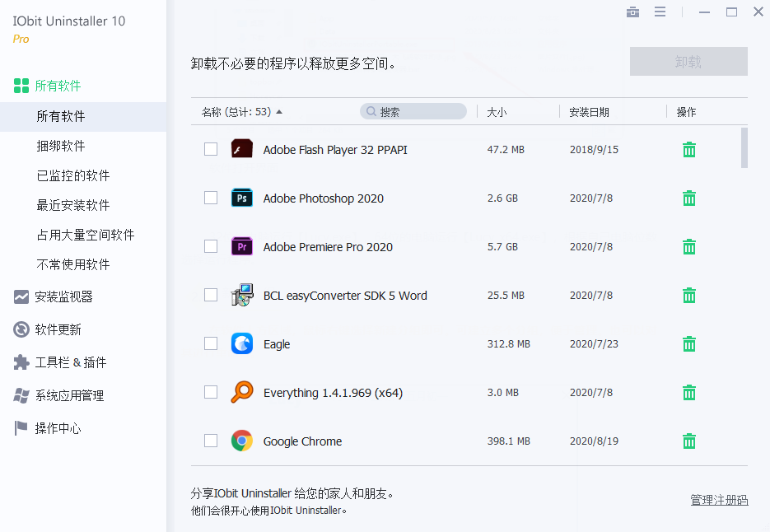The image size is (770, 532).
Task: Toggle sort arrow next to 名称 column
Action: click(279, 112)
